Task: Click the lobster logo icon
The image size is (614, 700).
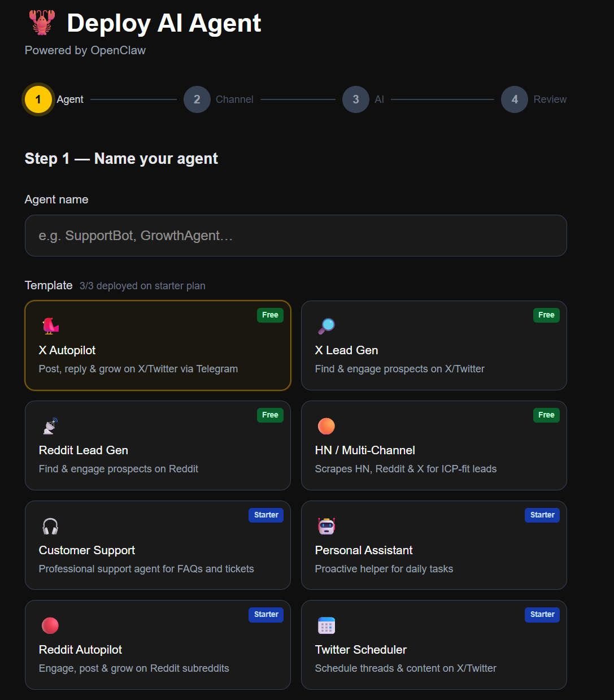Action: 42,23
